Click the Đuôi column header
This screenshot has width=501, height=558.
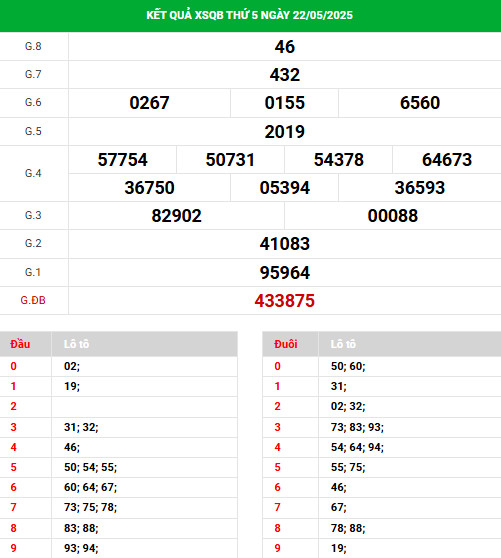pos(286,344)
